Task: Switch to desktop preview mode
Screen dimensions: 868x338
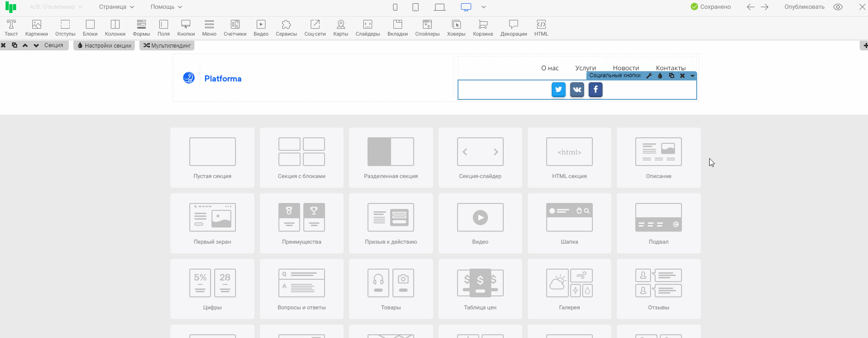Action: pyautogui.click(x=466, y=7)
